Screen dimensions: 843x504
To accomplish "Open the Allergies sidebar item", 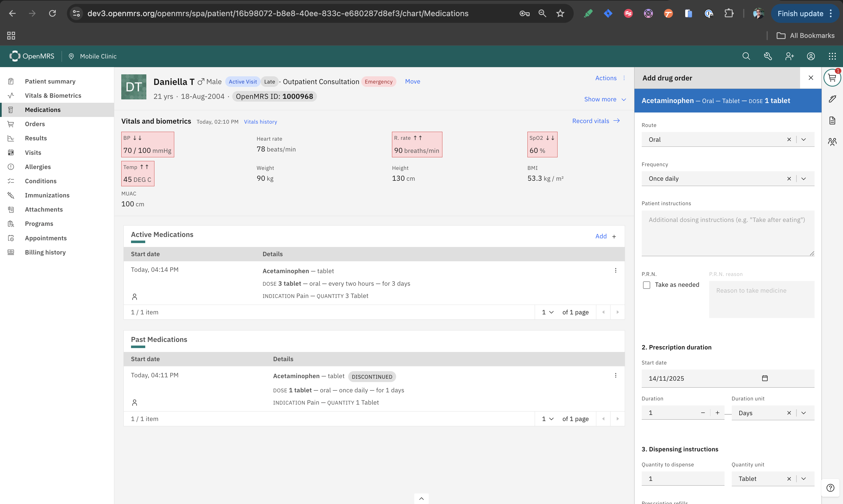I will point(38,167).
